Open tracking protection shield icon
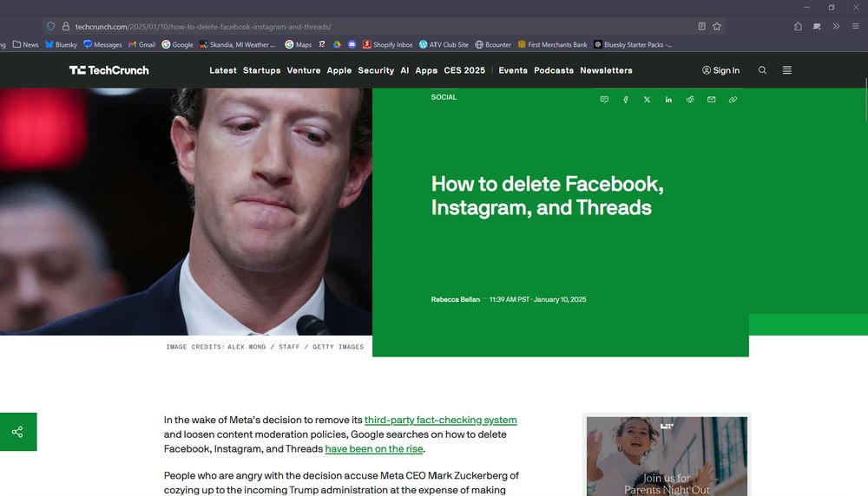The height and width of the screenshot is (496, 868). tap(51, 26)
